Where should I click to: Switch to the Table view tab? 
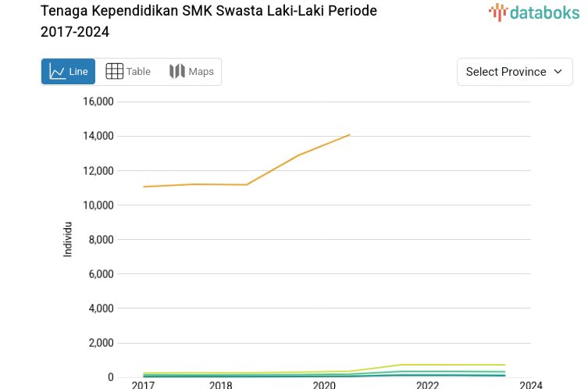tap(128, 72)
